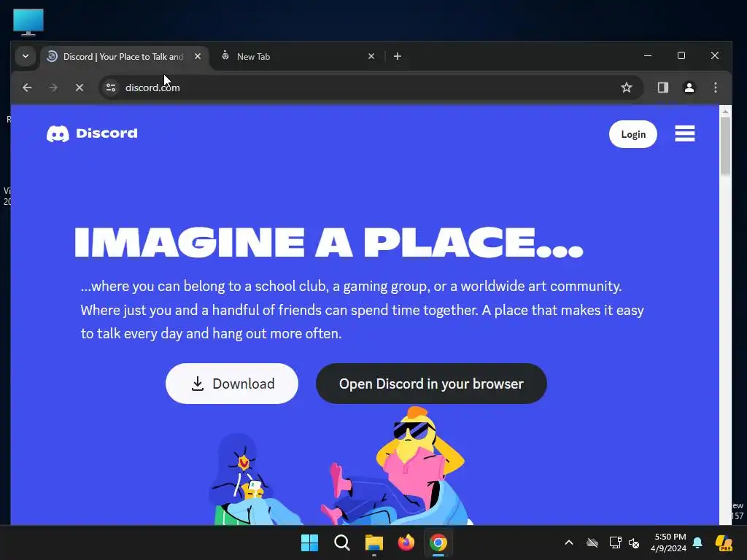Open notifications bell icon
747x560 pixels.
coord(697,542)
